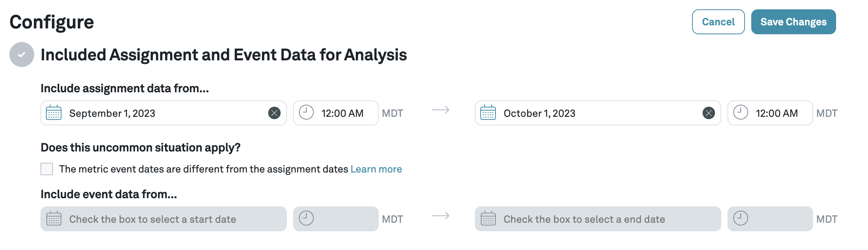The image size is (868, 250).
Task: Click the checkmark circle beside Included Assignment heading
Action: (x=21, y=55)
